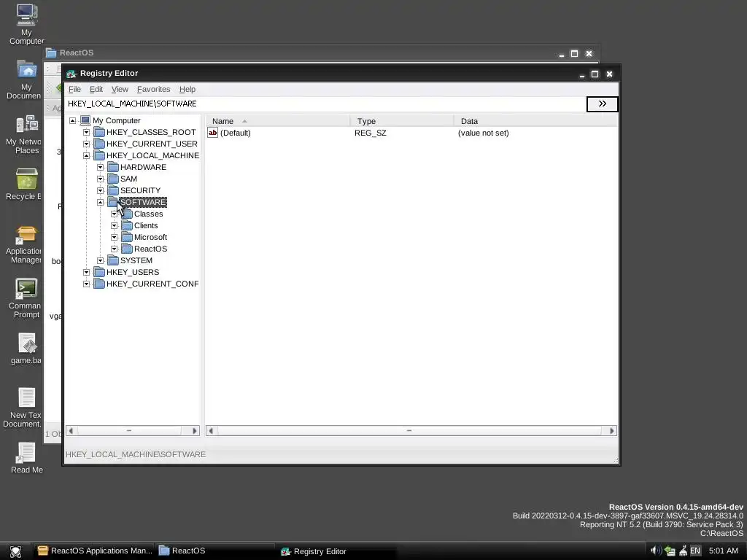
Task: Open the Help menu
Action: (x=187, y=89)
